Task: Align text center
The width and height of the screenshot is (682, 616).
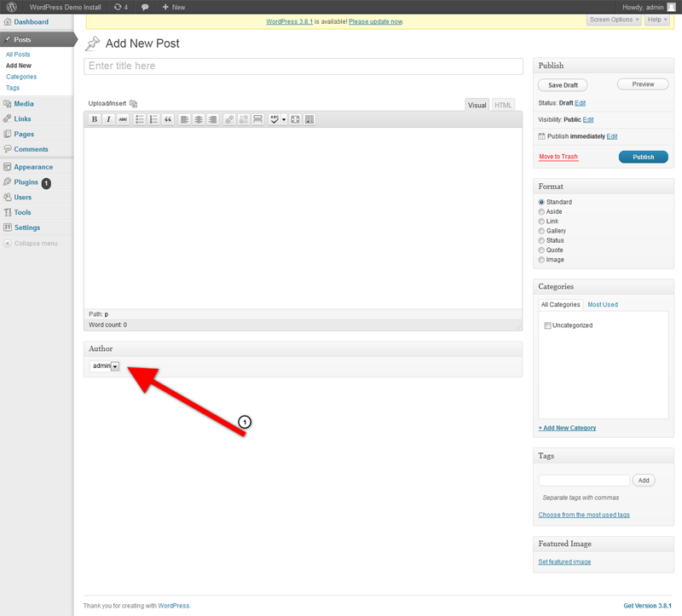Action: click(199, 119)
